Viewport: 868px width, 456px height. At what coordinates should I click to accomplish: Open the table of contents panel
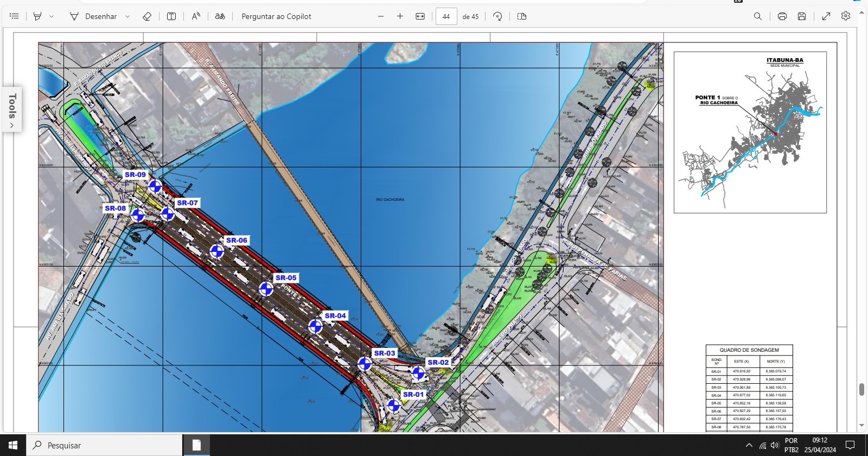click(14, 16)
